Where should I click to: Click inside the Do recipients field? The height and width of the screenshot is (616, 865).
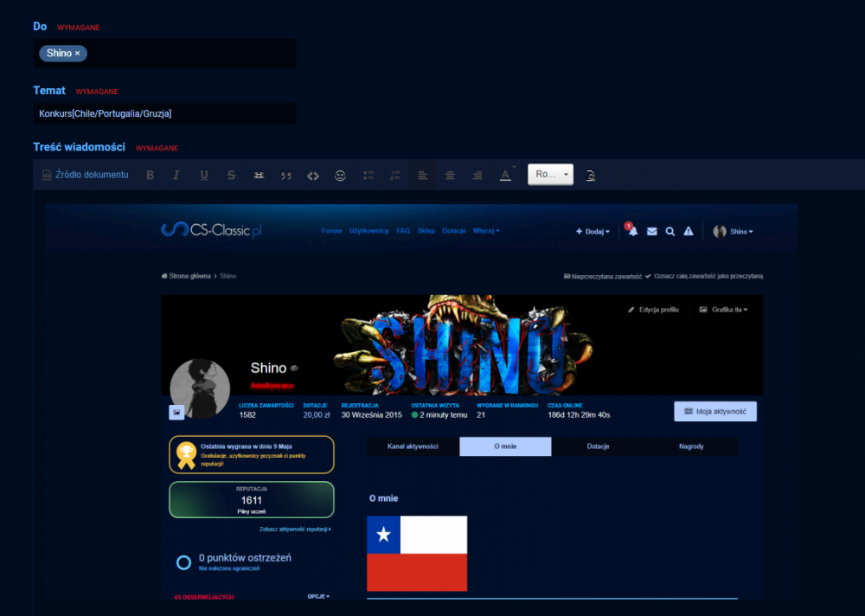190,54
